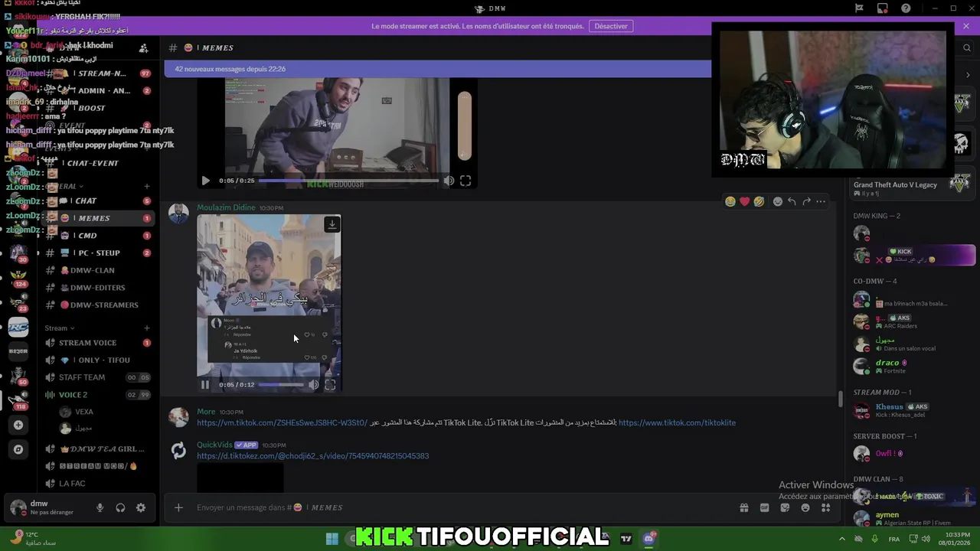This screenshot has height=551, width=980.
Task: Open the DMW-STREAMERS channel
Action: click(x=98, y=305)
